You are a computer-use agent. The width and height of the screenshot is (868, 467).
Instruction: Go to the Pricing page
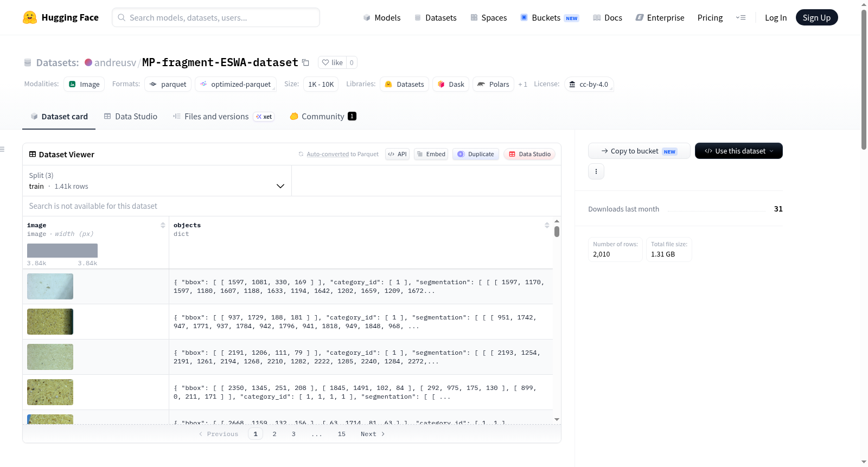coord(710,17)
